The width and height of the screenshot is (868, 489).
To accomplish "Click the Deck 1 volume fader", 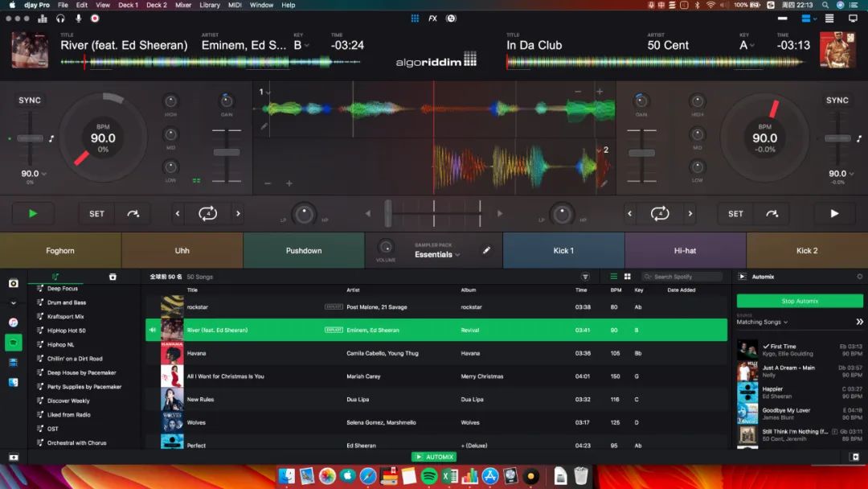I will point(227,152).
